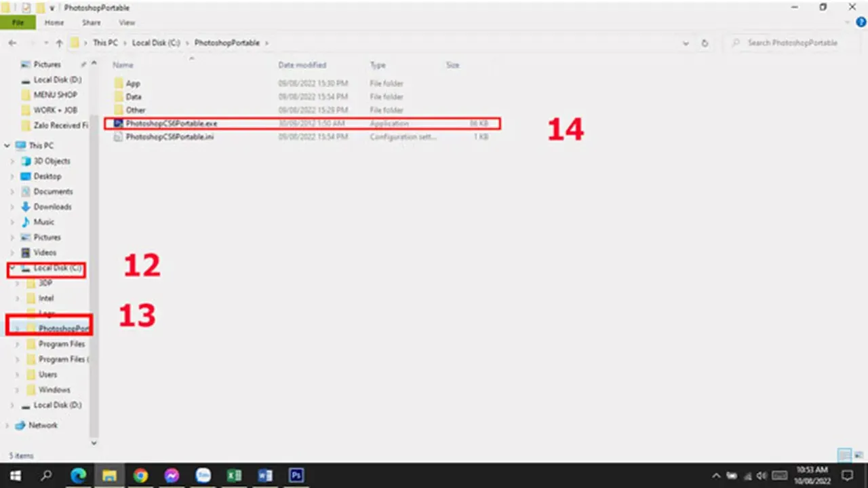Screen dimensions: 868x488
Task: Sort by the Type column header
Action: pyautogui.click(x=378, y=65)
